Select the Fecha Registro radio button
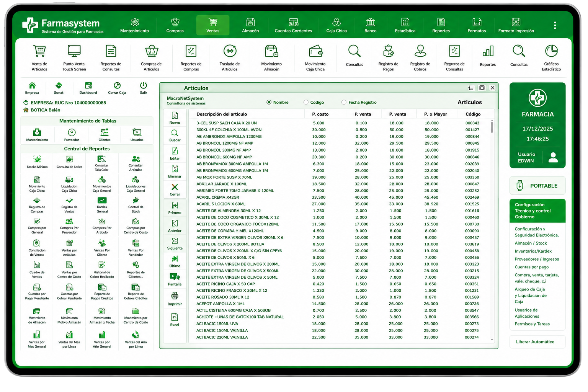 pyautogui.click(x=344, y=102)
